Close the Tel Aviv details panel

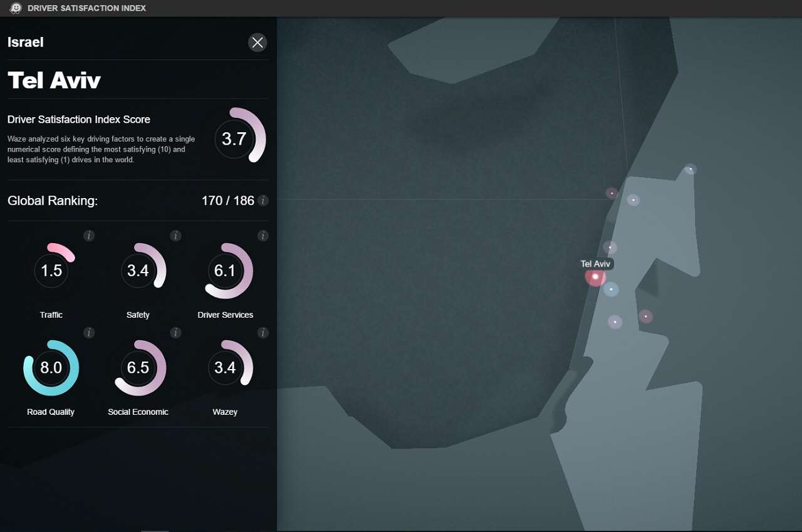(257, 42)
